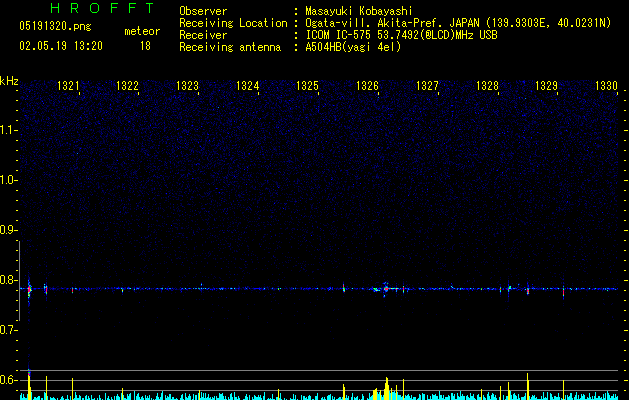Click the meteor count 18

(x=145, y=46)
